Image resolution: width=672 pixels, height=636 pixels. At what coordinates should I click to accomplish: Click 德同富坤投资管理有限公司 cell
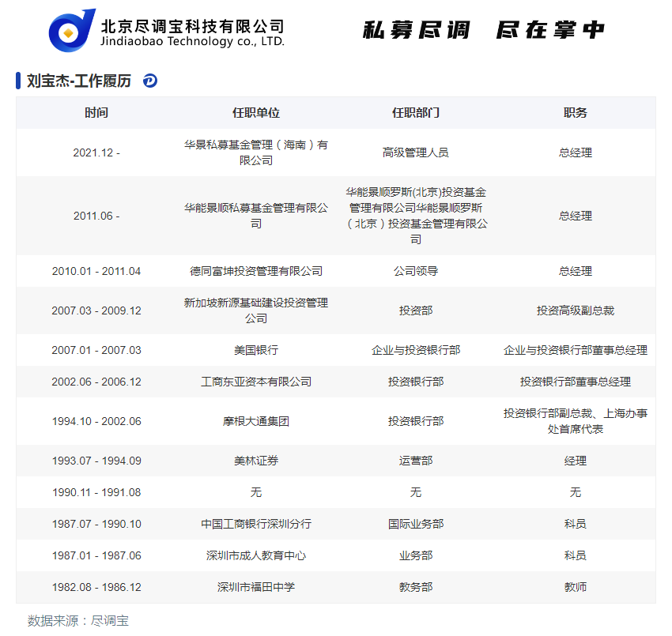(x=256, y=271)
